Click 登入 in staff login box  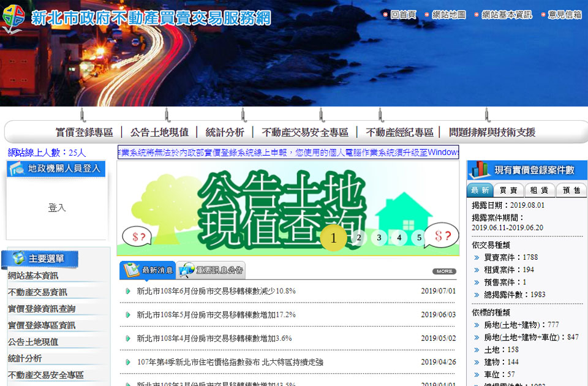[57, 208]
